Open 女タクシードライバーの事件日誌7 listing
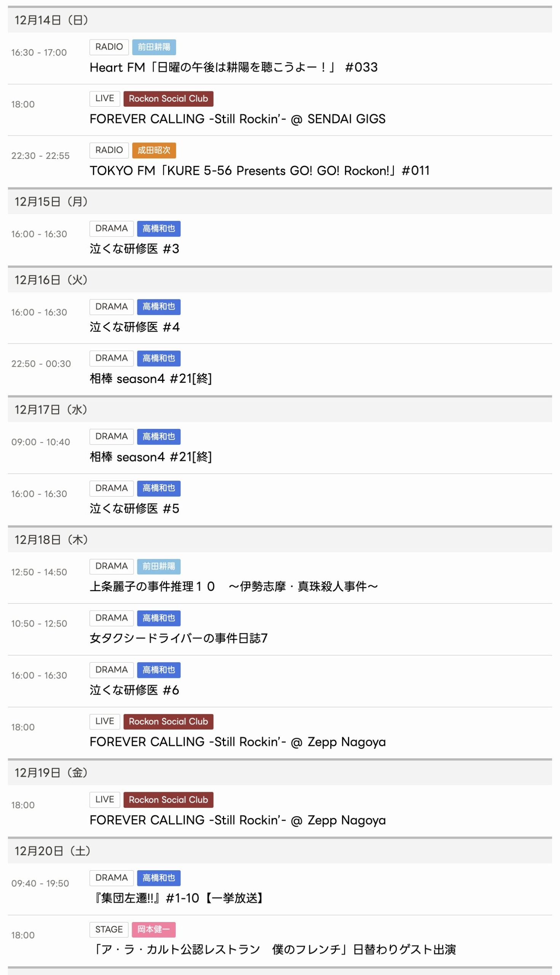The width and height of the screenshot is (560, 975). pos(178,638)
